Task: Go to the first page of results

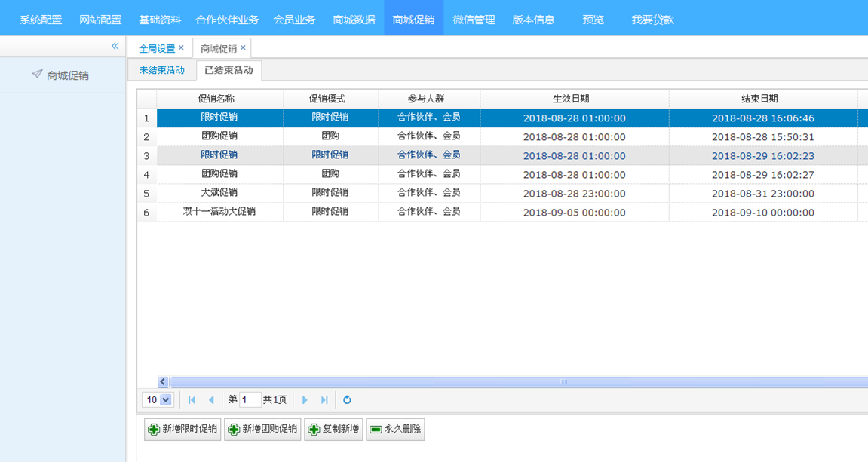Action: point(192,400)
